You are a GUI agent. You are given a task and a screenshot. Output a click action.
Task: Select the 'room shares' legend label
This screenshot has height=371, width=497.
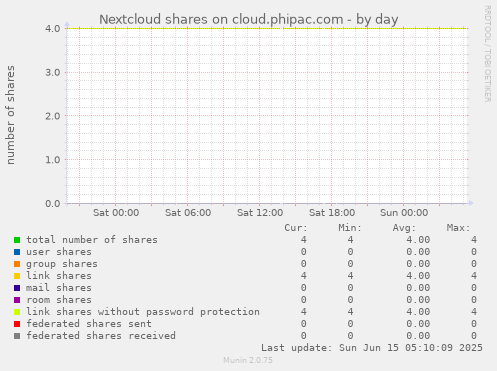tap(59, 300)
